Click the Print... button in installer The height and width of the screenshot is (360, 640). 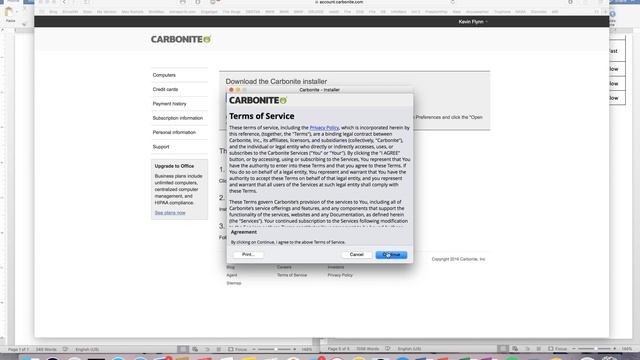[x=248, y=254]
